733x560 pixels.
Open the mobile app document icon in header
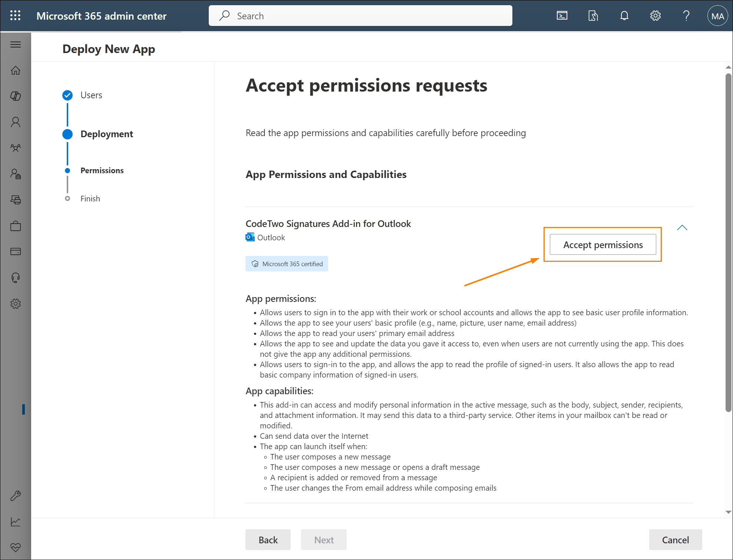(593, 16)
